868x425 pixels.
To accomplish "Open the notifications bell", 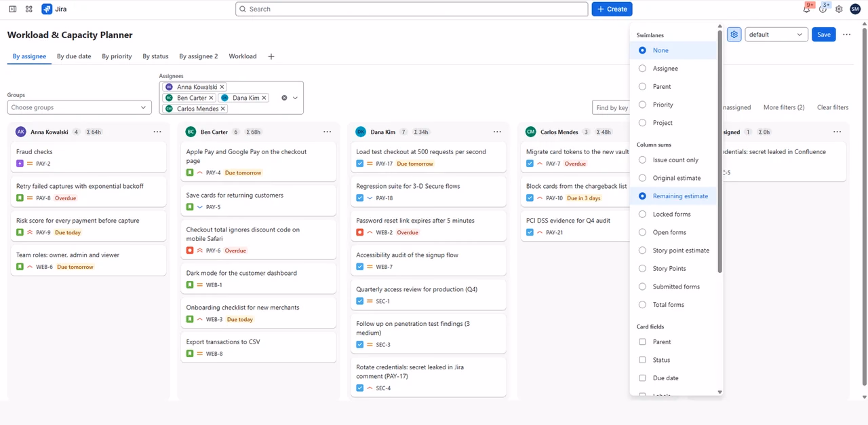I will click(x=807, y=9).
